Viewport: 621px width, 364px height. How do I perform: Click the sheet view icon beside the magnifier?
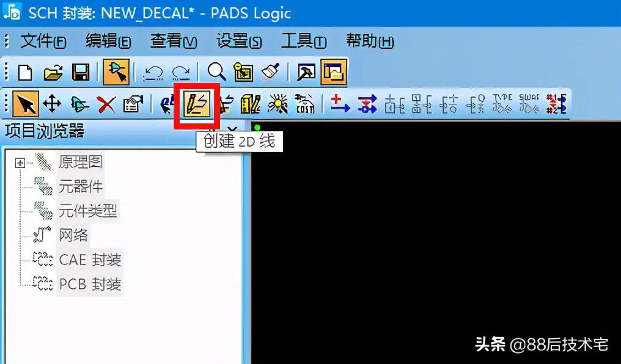(x=243, y=72)
